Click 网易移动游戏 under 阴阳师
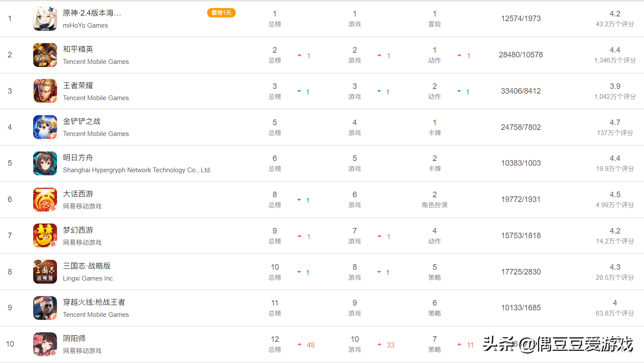The height and width of the screenshot is (363, 644). click(82, 351)
